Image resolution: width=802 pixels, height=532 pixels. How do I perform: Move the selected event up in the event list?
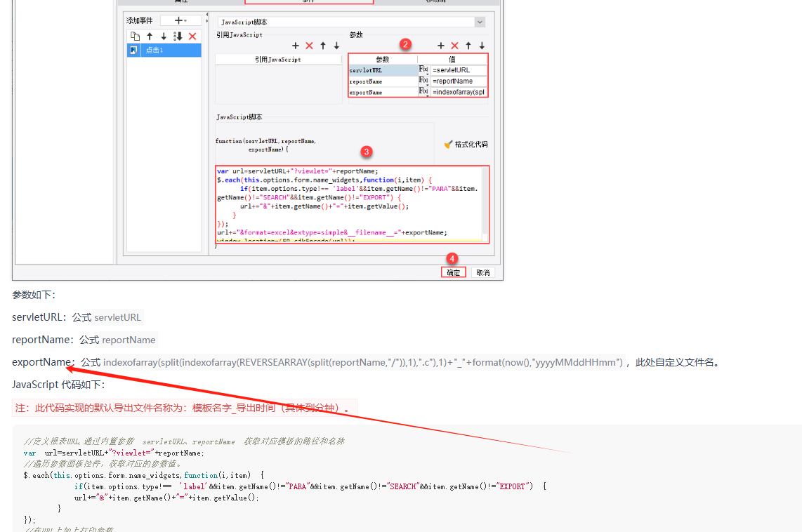coord(150,36)
